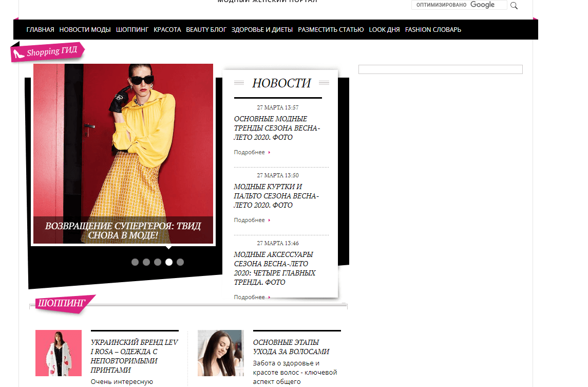
Task: Click Подробнее under the 13:46 news item
Action: point(250,297)
